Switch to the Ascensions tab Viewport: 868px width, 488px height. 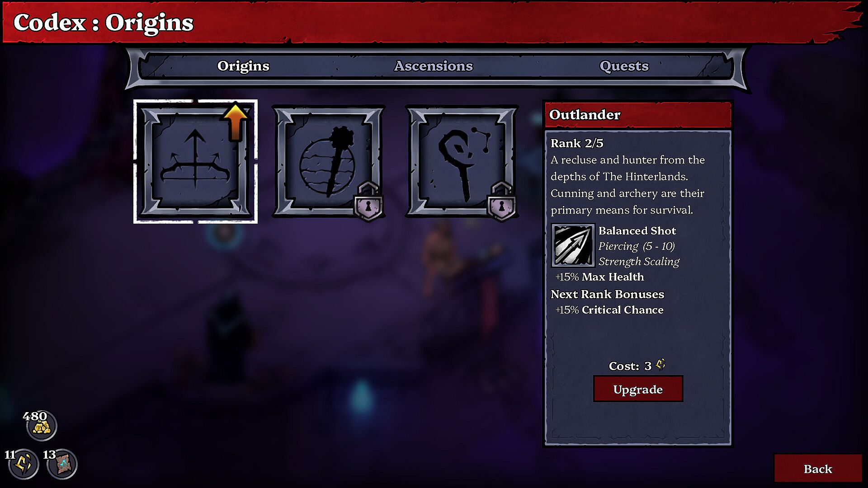(433, 66)
